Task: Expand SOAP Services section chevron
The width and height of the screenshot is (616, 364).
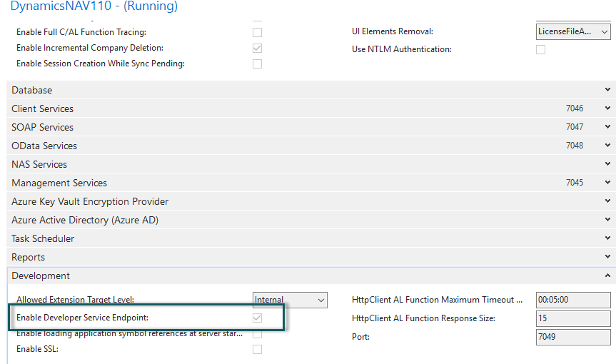Action: 607,127
